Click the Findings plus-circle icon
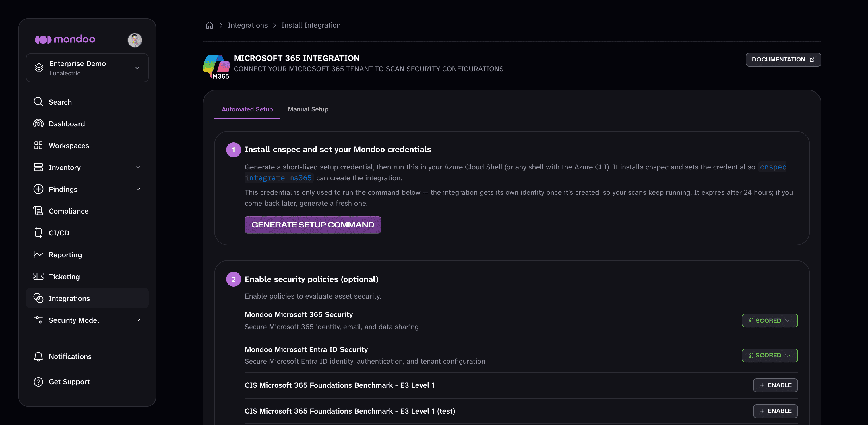This screenshot has width=868, height=425. click(38, 189)
